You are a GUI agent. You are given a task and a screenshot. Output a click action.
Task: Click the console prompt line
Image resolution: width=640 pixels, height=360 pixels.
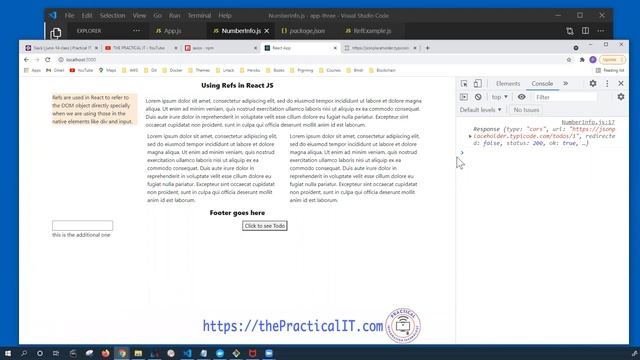tap(541, 153)
